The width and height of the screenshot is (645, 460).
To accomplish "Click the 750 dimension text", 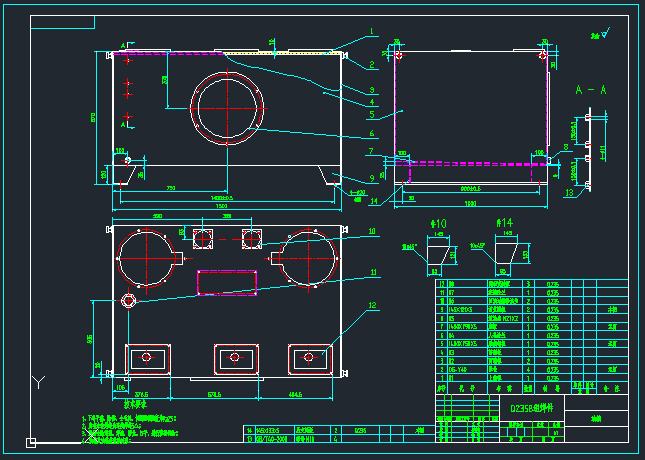I will point(171,188).
